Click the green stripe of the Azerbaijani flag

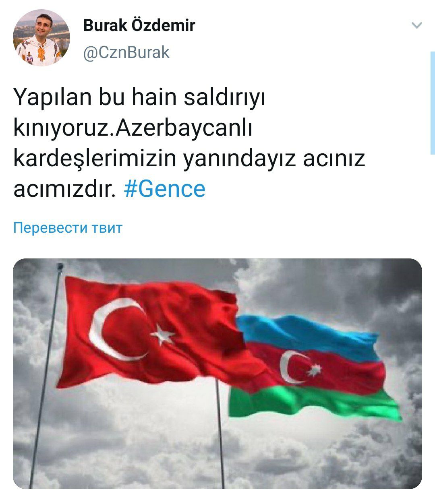314,403
